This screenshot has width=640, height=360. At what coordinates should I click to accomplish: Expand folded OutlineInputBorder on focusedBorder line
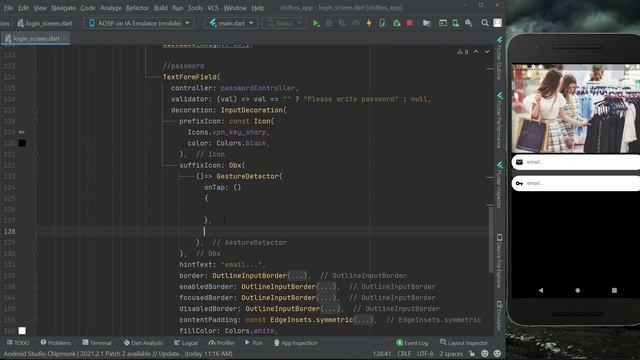click(x=326, y=298)
